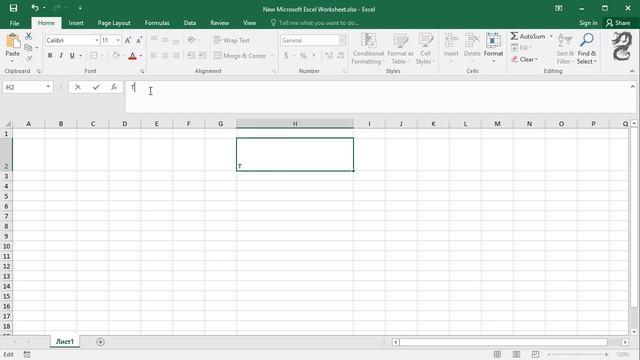Open the View tab
640x360 pixels.
pos(249,23)
